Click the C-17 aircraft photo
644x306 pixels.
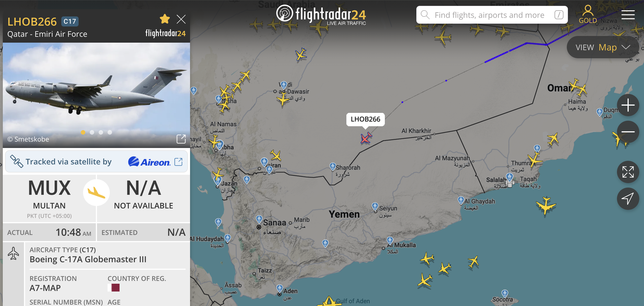pos(96,95)
